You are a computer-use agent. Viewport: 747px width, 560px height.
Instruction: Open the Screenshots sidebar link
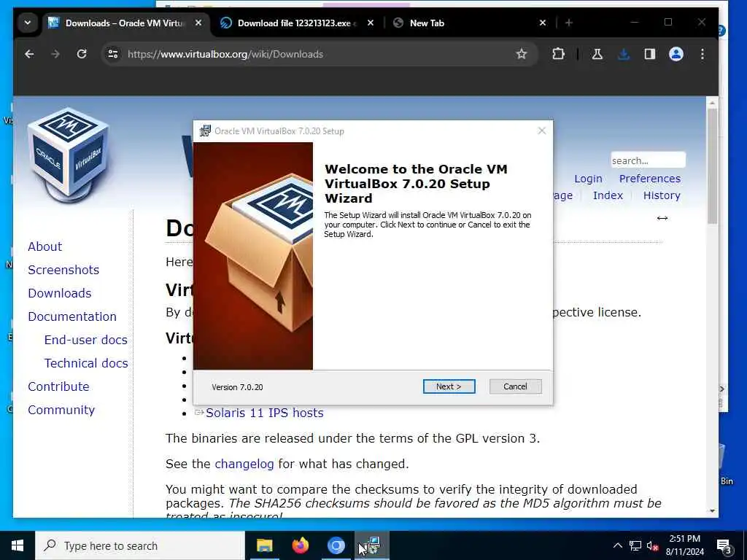[63, 270]
